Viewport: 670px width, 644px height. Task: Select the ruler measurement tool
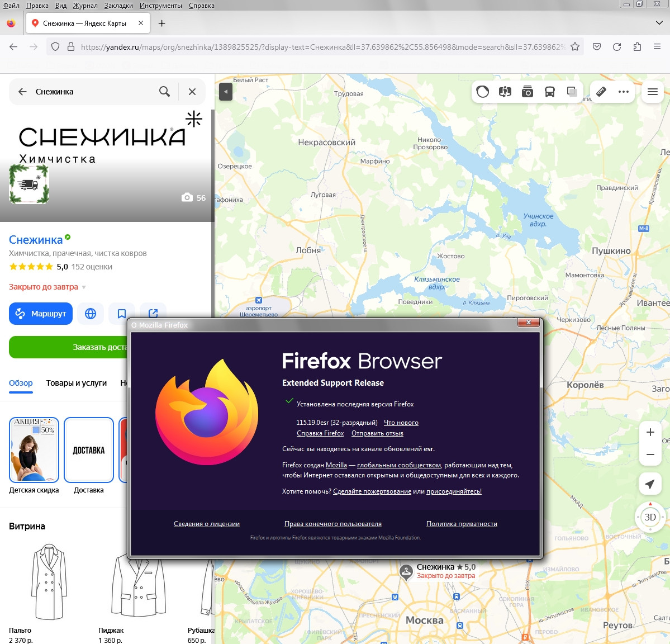click(x=601, y=92)
